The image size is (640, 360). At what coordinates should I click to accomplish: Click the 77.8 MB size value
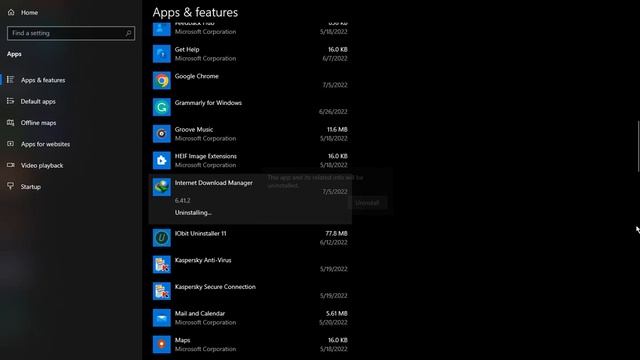(x=336, y=233)
